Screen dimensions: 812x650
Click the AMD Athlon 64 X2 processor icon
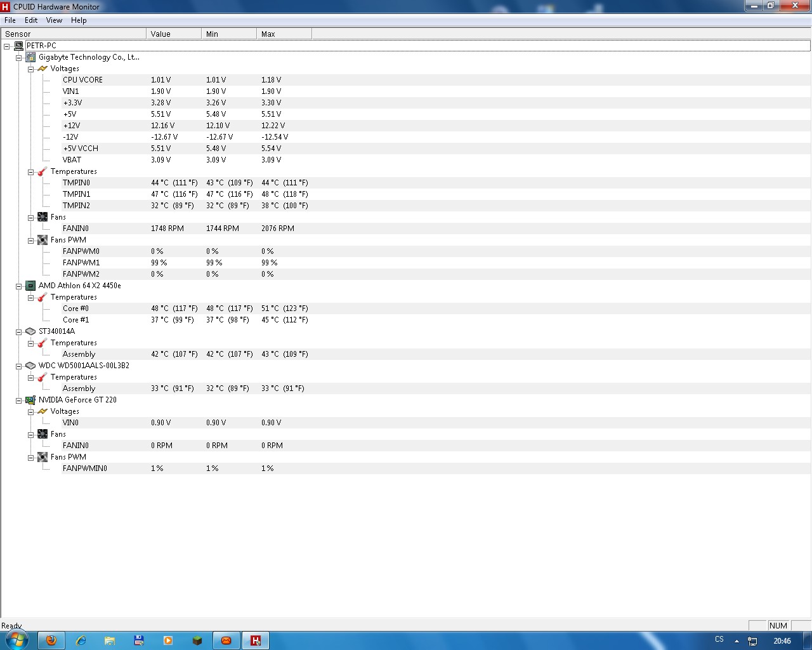(30, 286)
